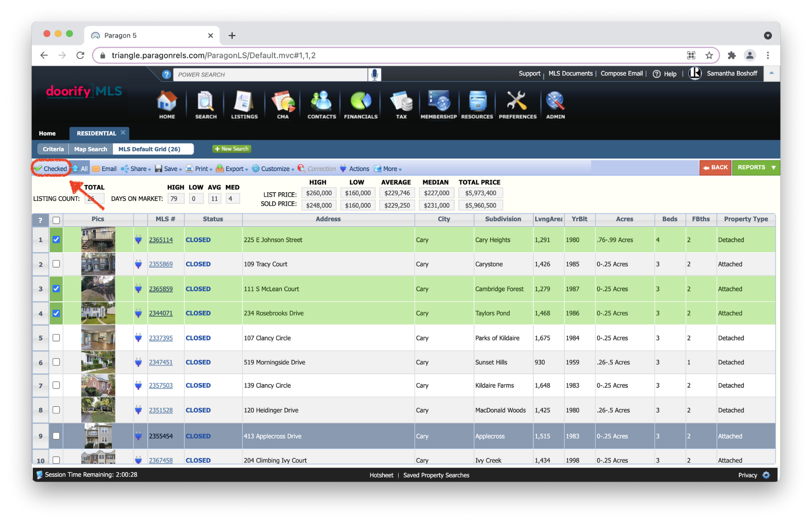Viewport: 812px width, 524px height.
Task: Open the thumbnail photo for 139 Clancy Circle
Action: point(98,385)
